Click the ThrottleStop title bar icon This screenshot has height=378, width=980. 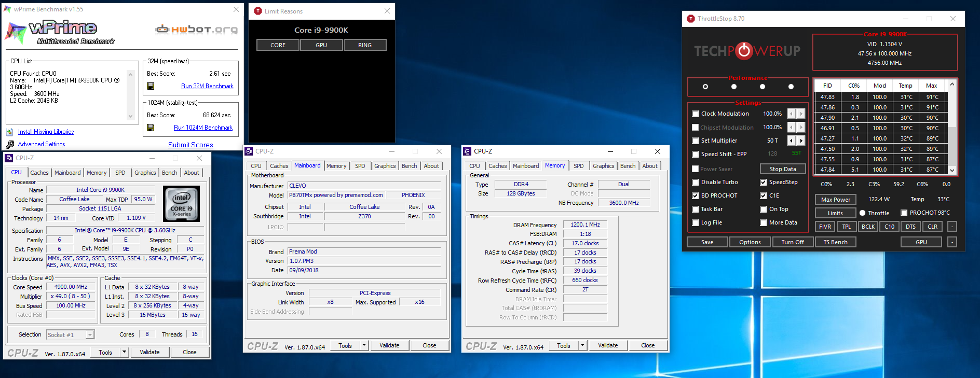[x=691, y=19]
